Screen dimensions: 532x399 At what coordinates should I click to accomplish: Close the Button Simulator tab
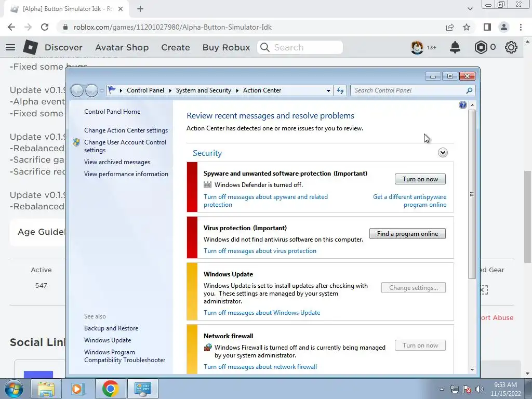121,9
